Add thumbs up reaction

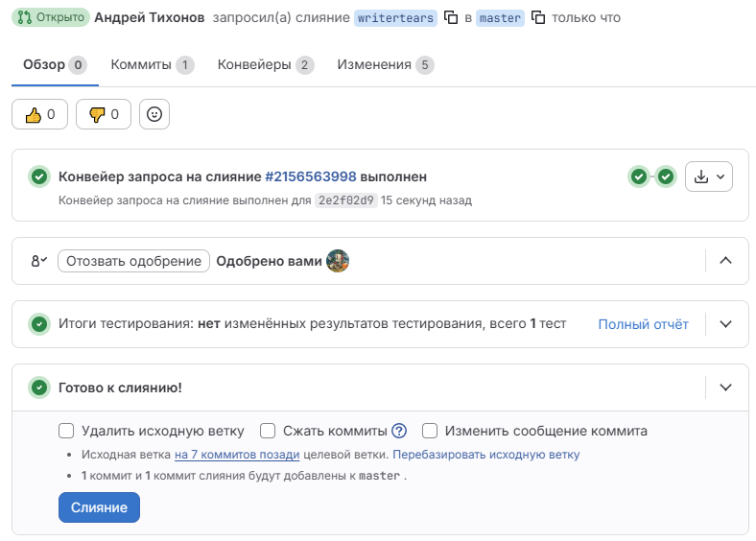pos(39,115)
